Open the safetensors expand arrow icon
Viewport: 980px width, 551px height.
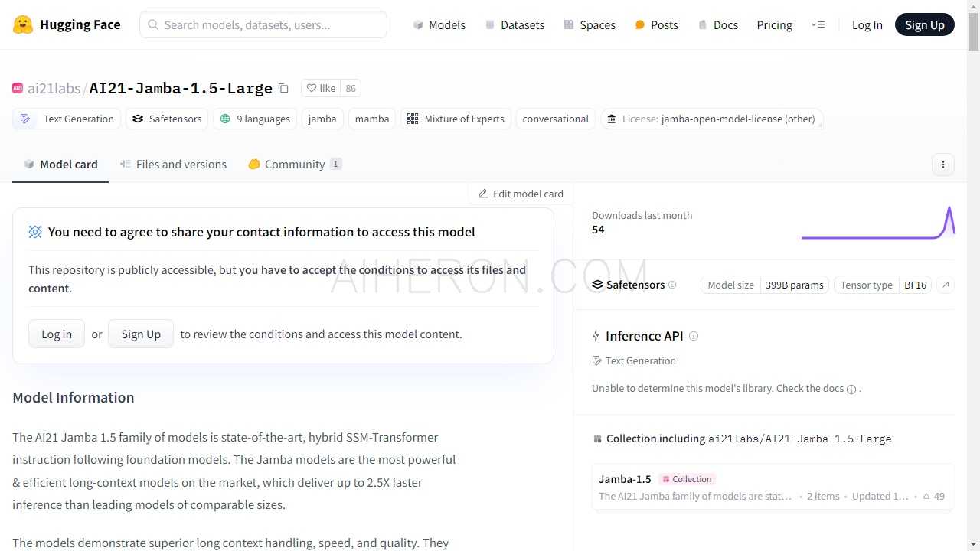coord(946,285)
